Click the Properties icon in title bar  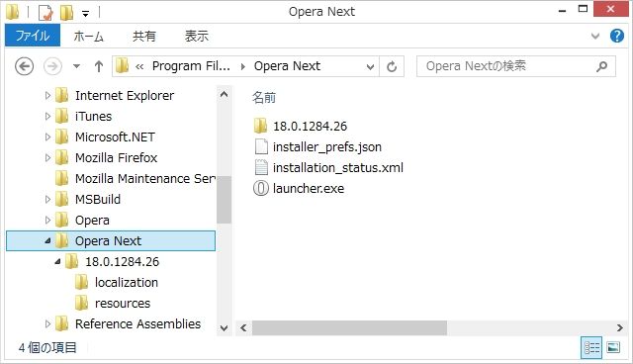coord(45,12)
